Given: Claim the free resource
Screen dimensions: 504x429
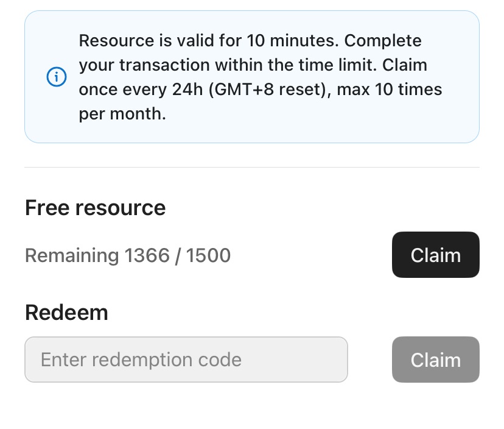Looking at the screenshot, I should pyautogui.click(x=435, y=255).
